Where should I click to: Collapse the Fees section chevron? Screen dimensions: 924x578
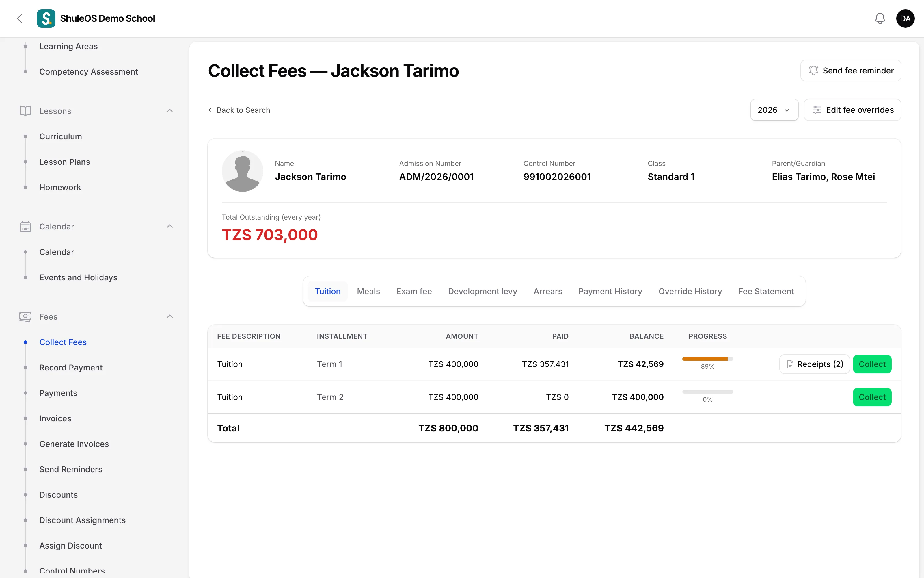click(x=170, y=317)
